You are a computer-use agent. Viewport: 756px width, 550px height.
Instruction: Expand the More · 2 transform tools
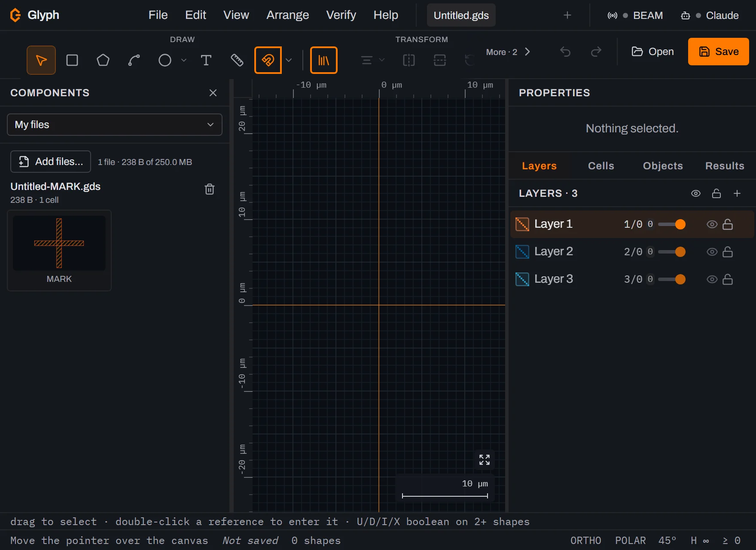[x=508, y=52]
